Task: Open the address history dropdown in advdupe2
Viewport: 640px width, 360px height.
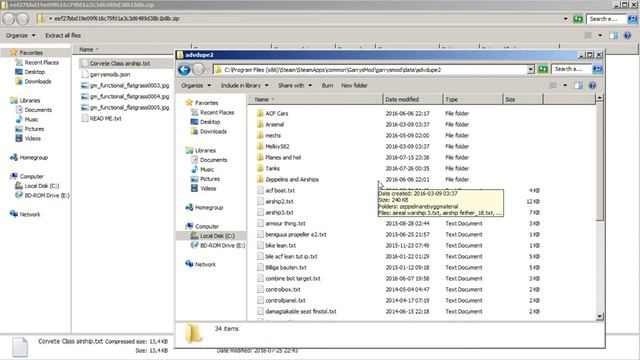Action: coord(530,69)
